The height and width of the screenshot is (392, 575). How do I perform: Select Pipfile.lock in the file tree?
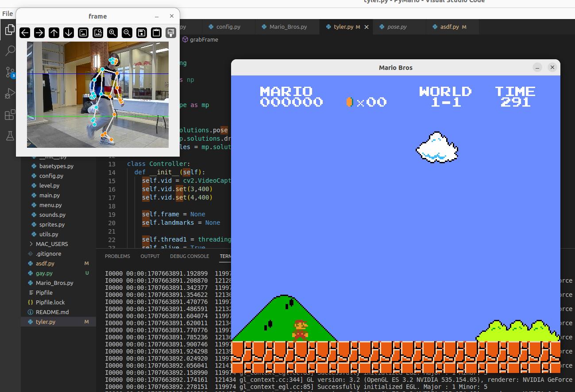(50, 302)
